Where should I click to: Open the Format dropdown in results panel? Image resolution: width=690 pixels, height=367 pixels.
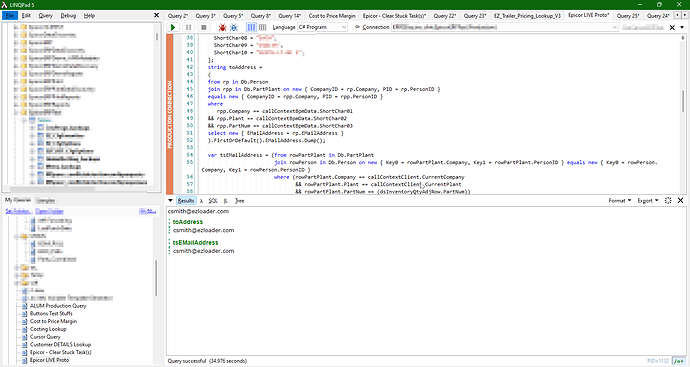pos(620,201)
